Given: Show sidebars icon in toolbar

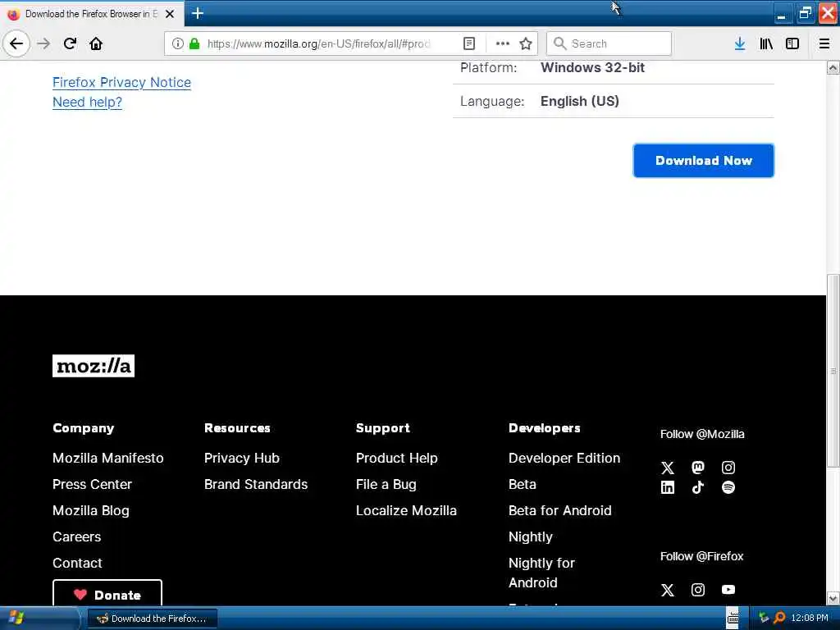Looking at the screenshot, I should pyautogui.click(x=792, y=43).
